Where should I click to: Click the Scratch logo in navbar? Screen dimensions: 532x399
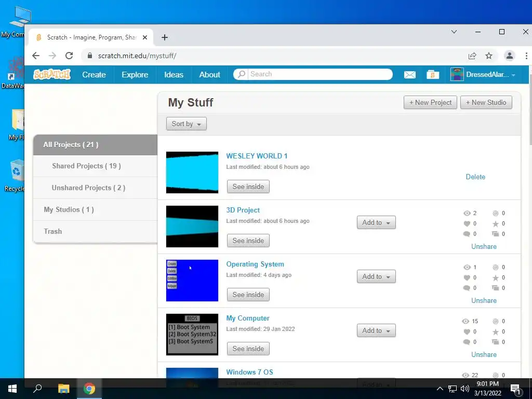pos(52,74)
